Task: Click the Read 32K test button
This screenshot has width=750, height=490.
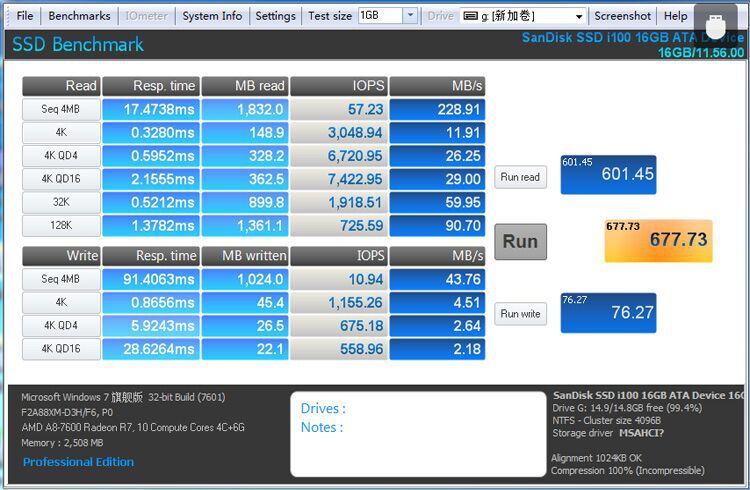Action: pyautogui.click(x=61, y=202)
